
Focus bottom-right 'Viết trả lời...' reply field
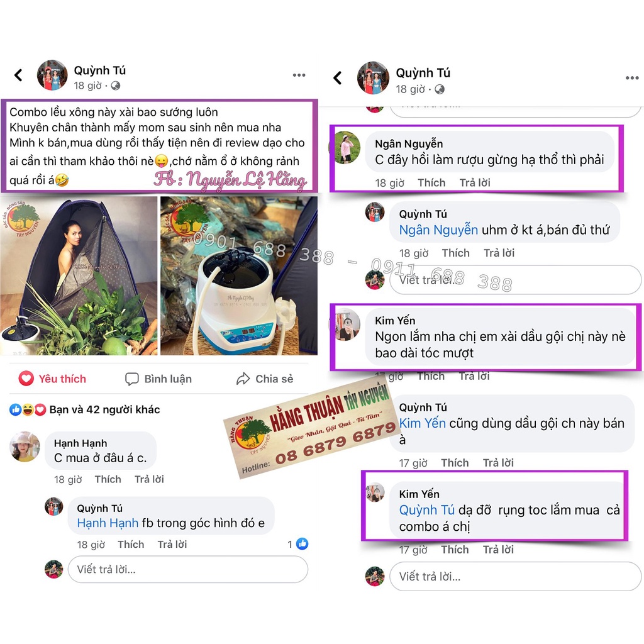[515, 576]
